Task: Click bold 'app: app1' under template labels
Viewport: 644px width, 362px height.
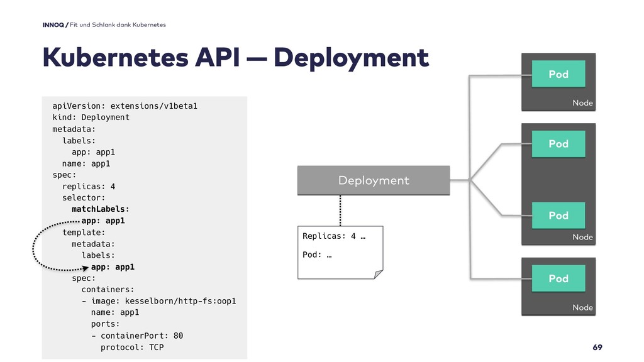Action: [113, 266]
